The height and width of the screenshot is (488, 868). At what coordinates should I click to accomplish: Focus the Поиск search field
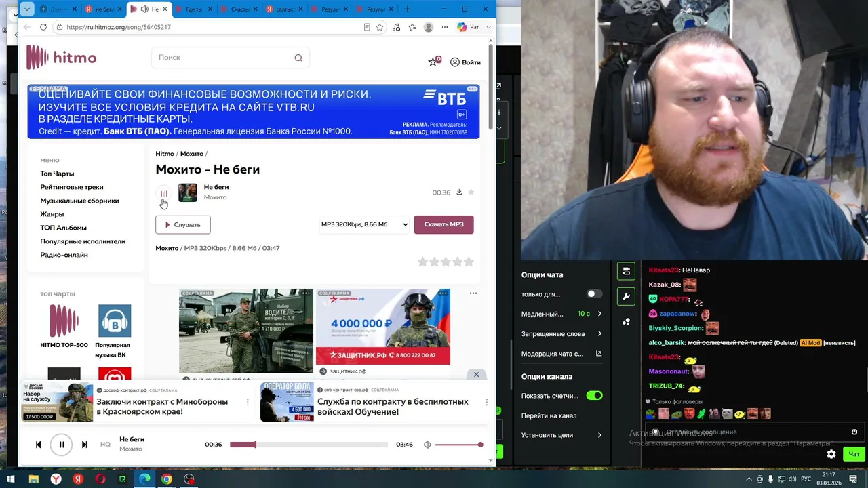(231, 58)
